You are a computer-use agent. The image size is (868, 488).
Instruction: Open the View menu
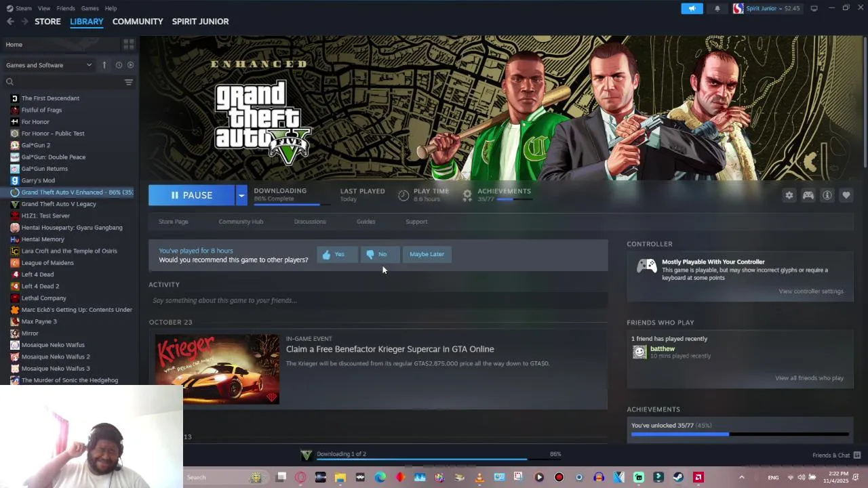(44, 8)
